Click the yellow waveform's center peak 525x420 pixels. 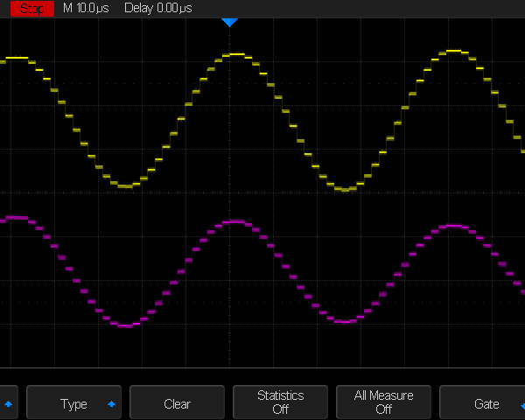tap(234, 54)
